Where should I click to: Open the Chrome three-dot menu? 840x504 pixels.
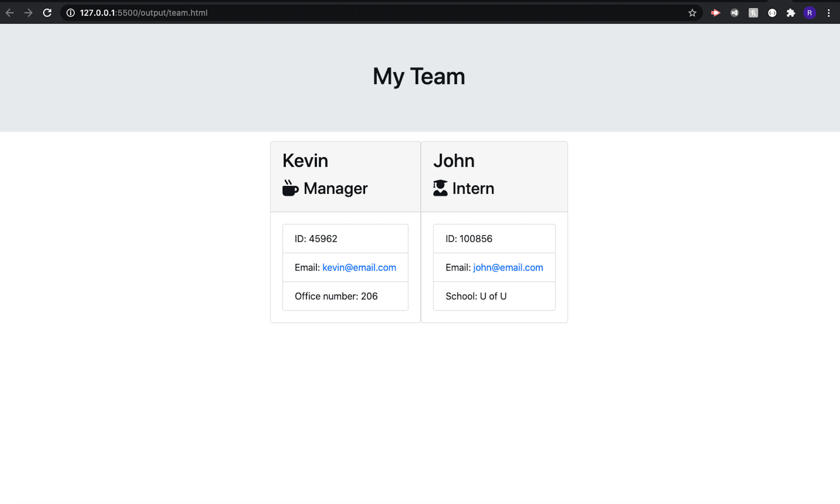(x=828, y=13)
